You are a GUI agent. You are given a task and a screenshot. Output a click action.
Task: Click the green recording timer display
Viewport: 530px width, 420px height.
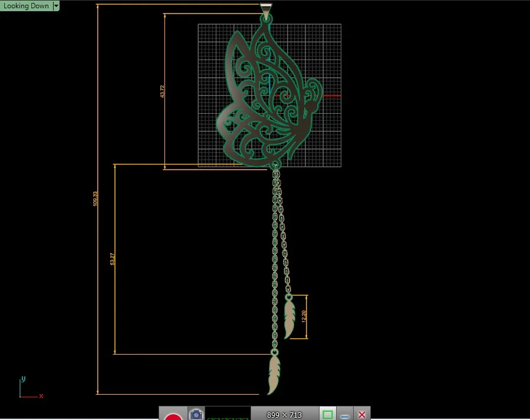point(228,414)
